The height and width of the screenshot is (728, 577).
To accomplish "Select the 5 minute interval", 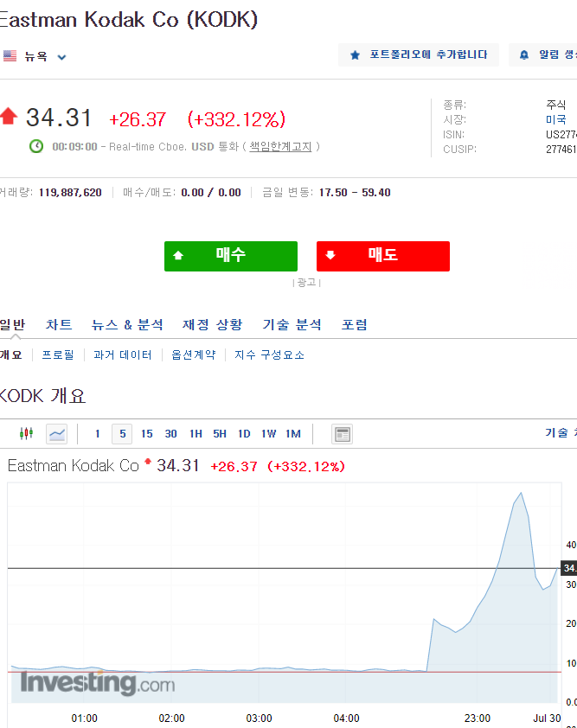I will tap(122, 434).
